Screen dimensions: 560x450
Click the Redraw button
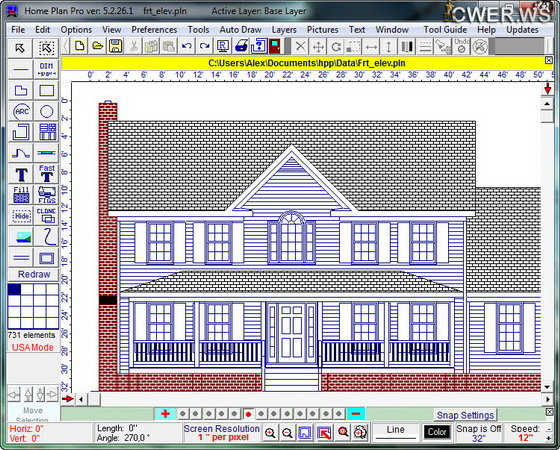pos(34,274)
